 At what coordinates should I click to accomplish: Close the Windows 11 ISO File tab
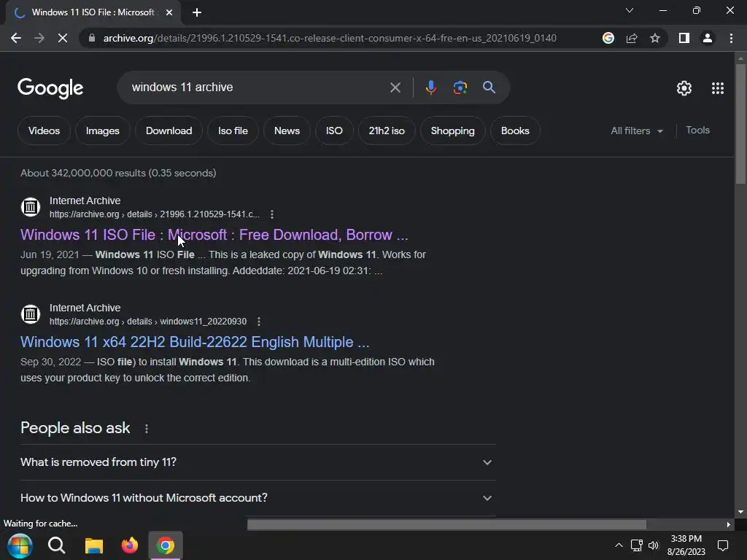point(169,12)
